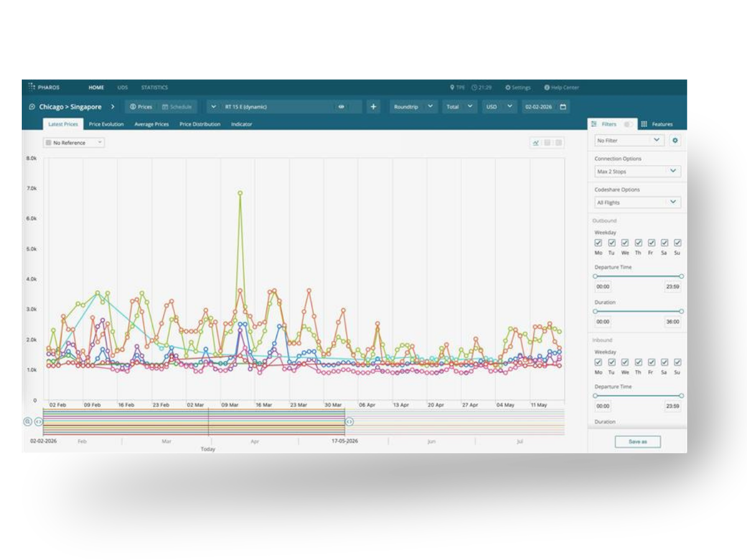Switch the Filters toggle beside Features
The height and width of the screenshot is (560, 747).
tap(627, 124)
